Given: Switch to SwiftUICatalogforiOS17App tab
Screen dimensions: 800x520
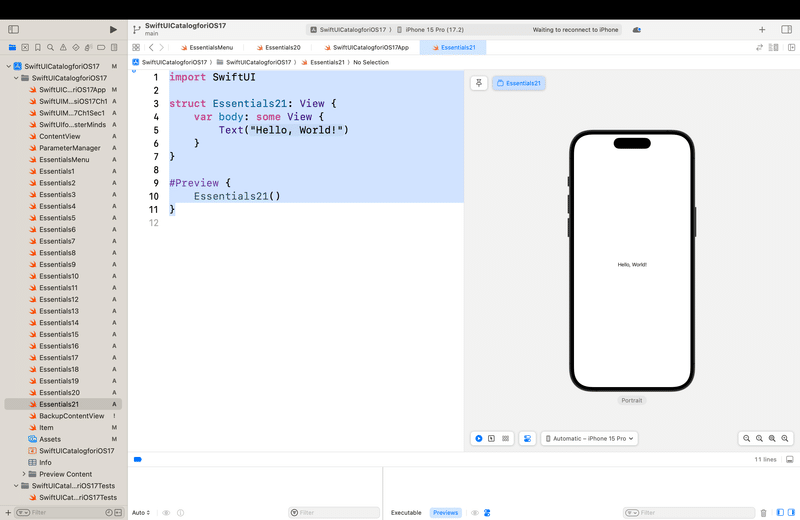Looking at the screenshot, I should coord(367,47).
